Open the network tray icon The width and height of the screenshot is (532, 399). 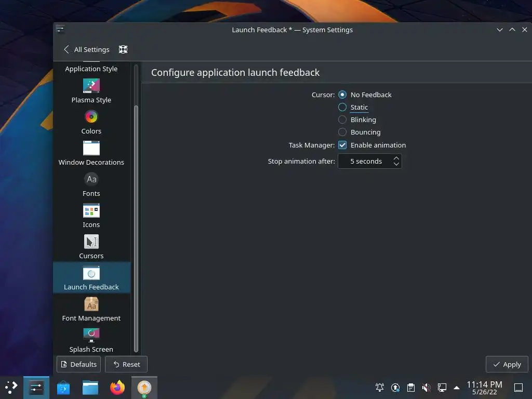click(442, 387)
